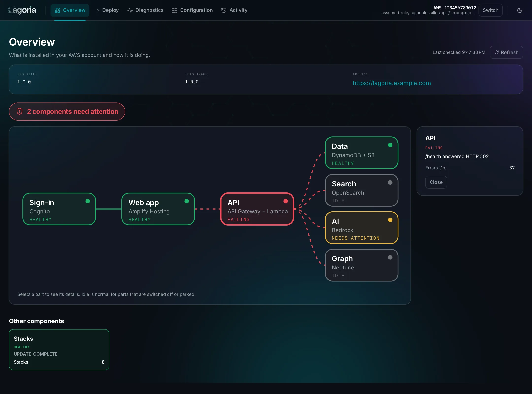Open the lagoria.example.com address link
Image resolution: width=532 pixels, height=394 pixels.
(392, 83)
